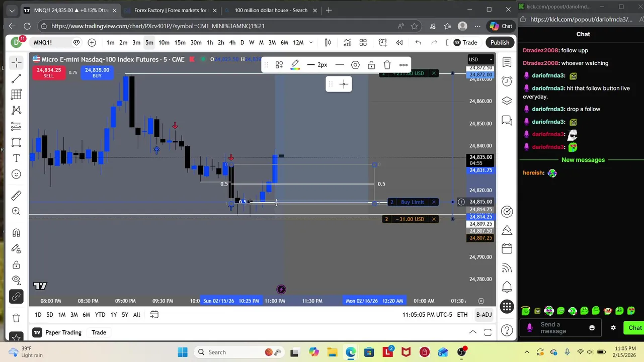Select the YTD date range
Viewport: 644px width, 362px height.
[100, 315]
